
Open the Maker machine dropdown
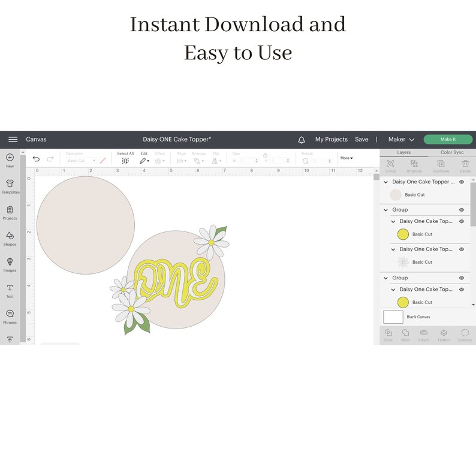click(401, 139)
